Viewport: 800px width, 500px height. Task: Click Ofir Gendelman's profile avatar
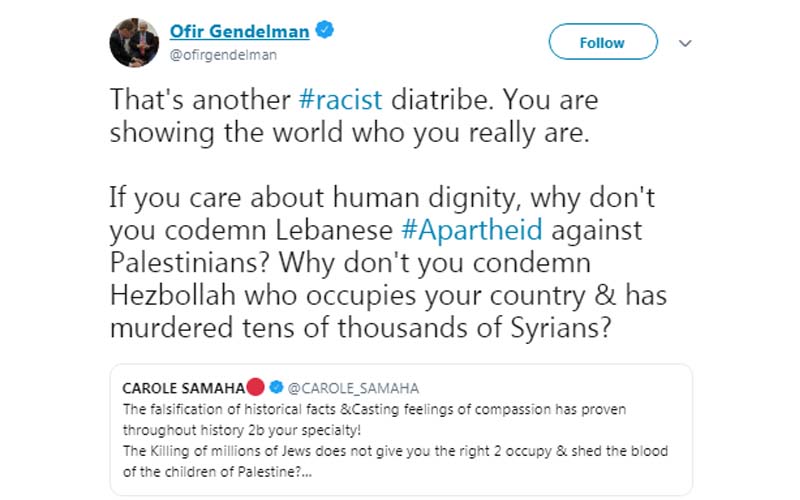coord(133,42)
